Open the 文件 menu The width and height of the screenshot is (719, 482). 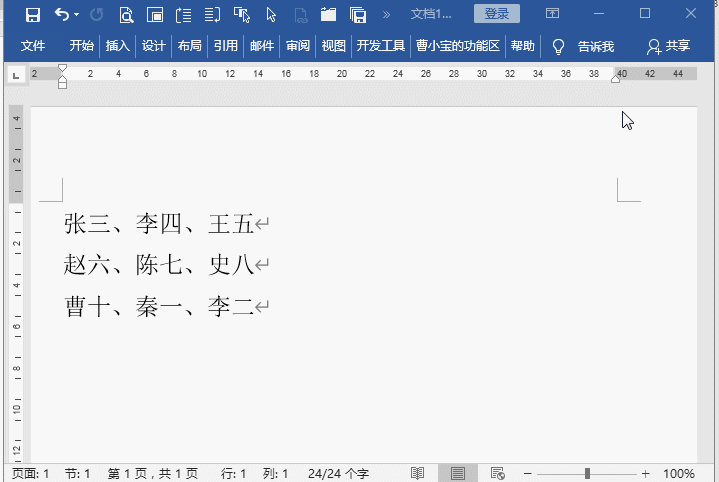[33, 46]
